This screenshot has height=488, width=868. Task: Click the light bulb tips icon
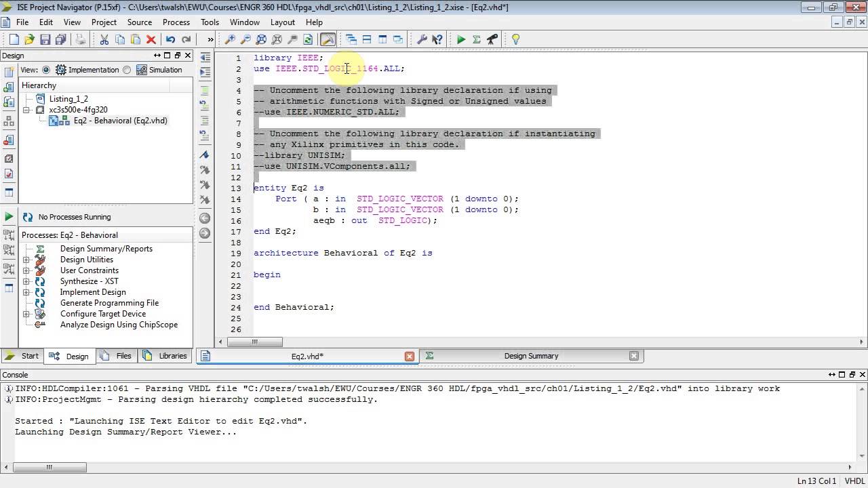click(516, 40)
